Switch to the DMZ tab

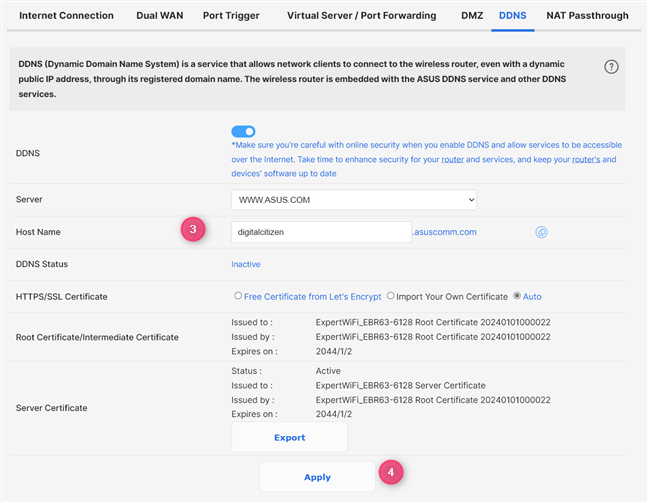point(472,16)
